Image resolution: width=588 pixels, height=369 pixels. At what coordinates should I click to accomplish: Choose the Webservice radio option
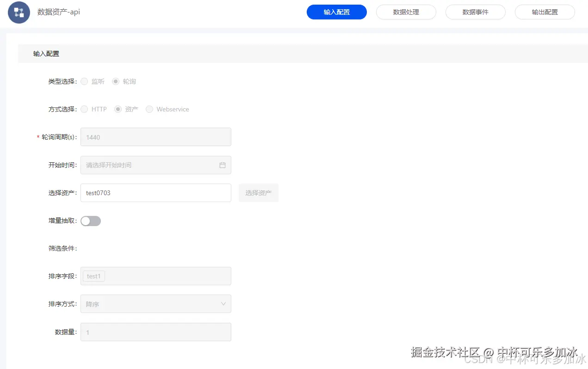point(149,109)
